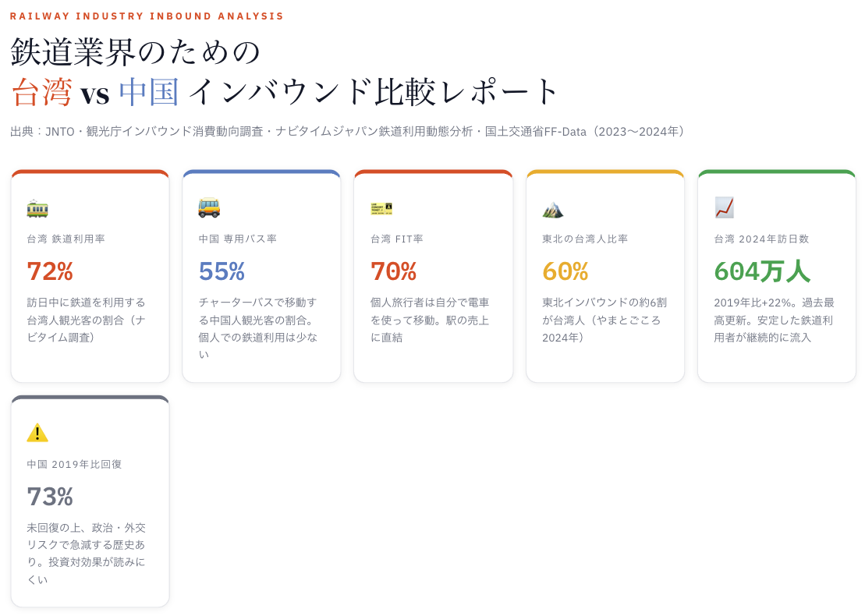Click the 台湾 鉄道利用率 card label
865x616 pixels.
coord(66,239)
